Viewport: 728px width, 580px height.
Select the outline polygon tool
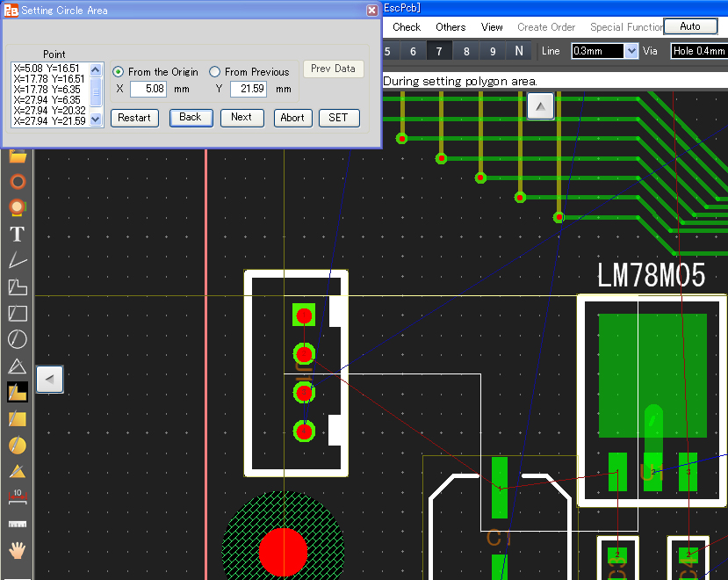point(18,286)
